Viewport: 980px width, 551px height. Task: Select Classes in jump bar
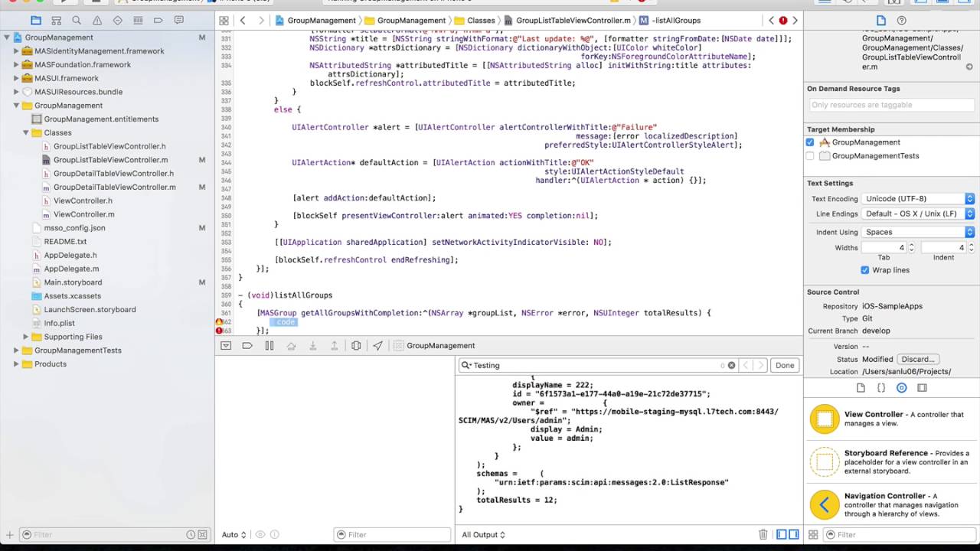click(x=475, y=21)
